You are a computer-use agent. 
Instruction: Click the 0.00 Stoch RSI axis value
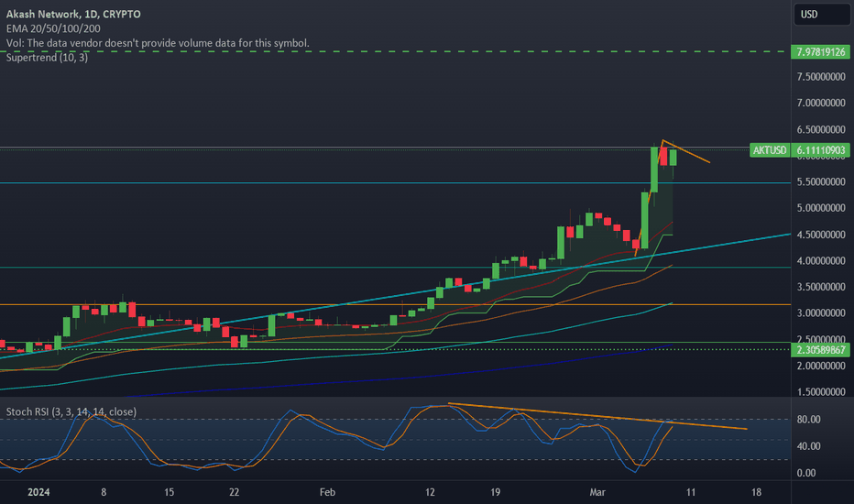pyautogui.click(x=806, y=473)
